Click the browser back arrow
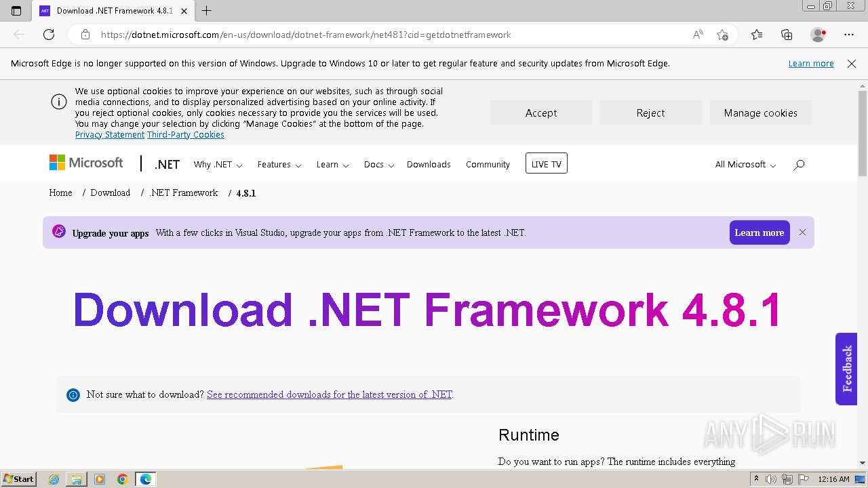 point(19,35)
